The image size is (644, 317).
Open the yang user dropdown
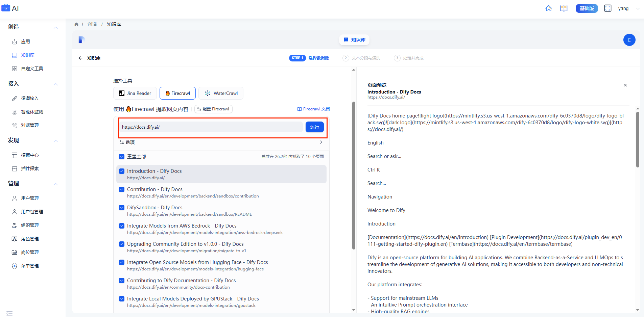pos(628,8)
